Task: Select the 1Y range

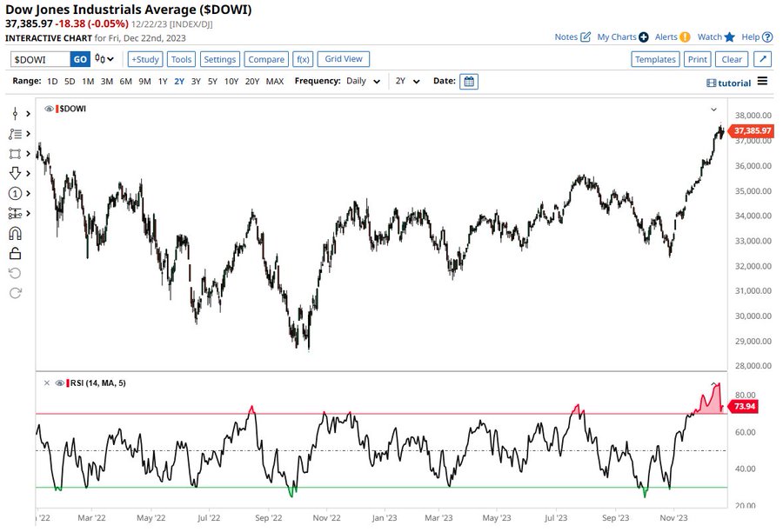Action: [x=163, y=82]
